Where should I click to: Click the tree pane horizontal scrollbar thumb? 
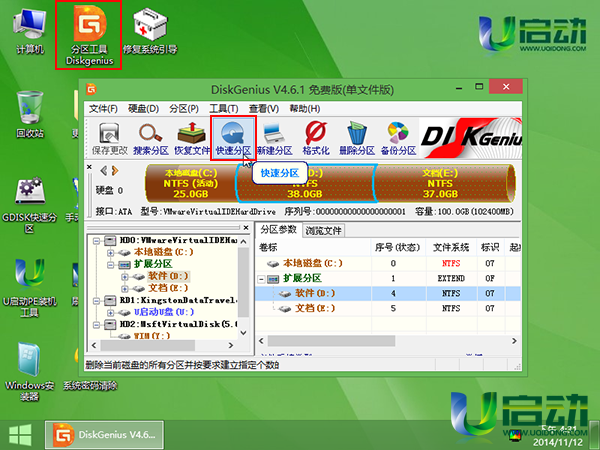pos(148,345)
